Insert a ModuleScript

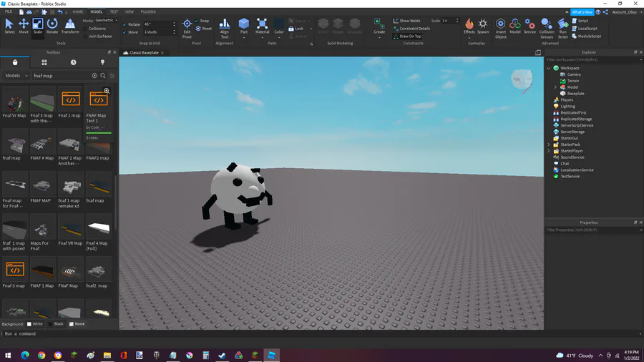(x=587, y=36)
